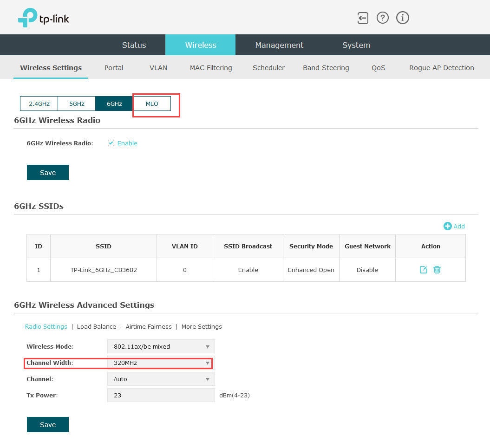Go to the Band Steering submenu
The image size is (490, 448).
click(326, 68)
